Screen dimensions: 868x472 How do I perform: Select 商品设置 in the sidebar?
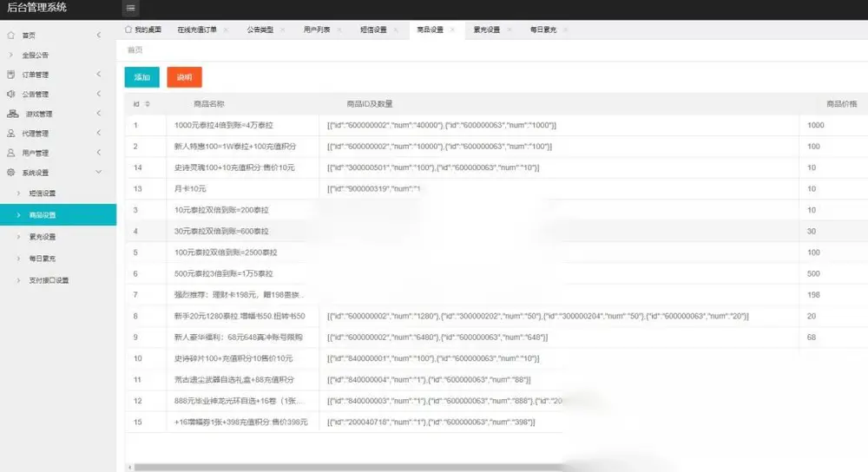coord(58,214)
